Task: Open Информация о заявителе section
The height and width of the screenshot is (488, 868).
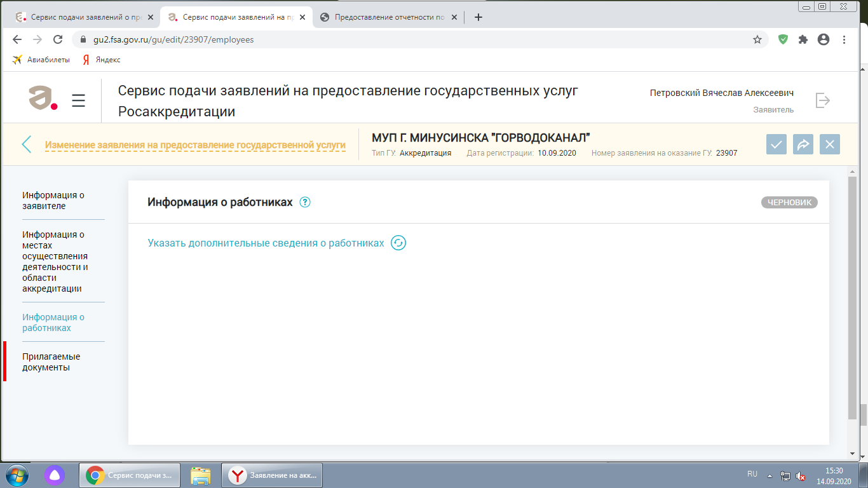Action: click(x=53, y=201)
